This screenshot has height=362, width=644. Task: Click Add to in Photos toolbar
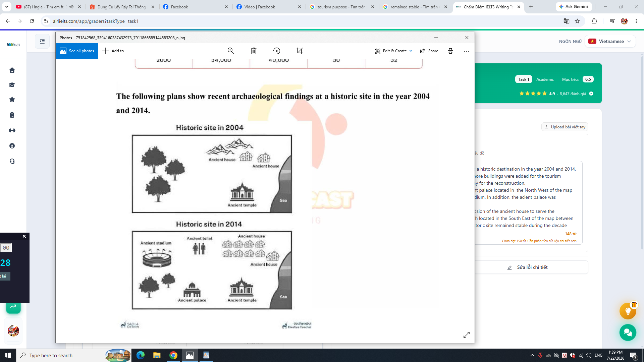[x=113, y=51]
